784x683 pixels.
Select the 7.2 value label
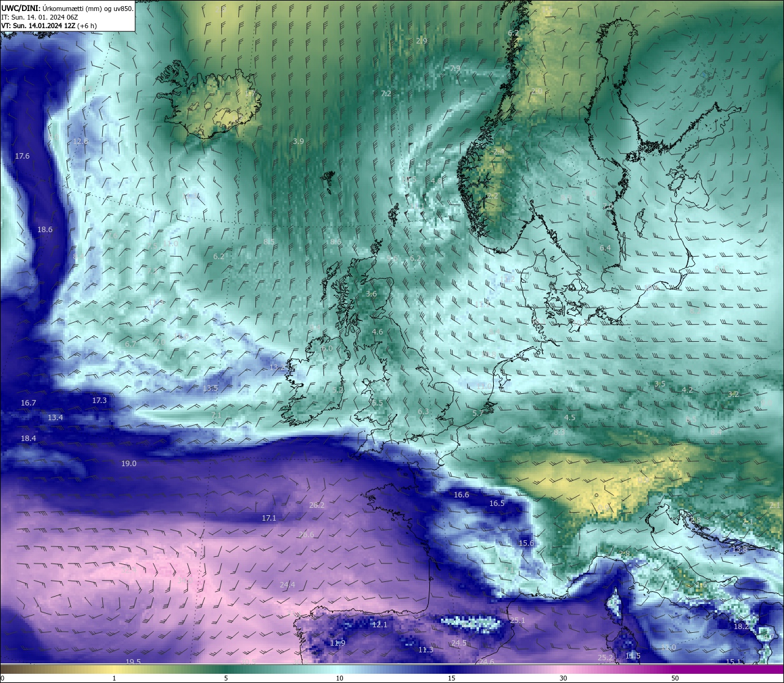pyautogui.click(x=386, y=94)
